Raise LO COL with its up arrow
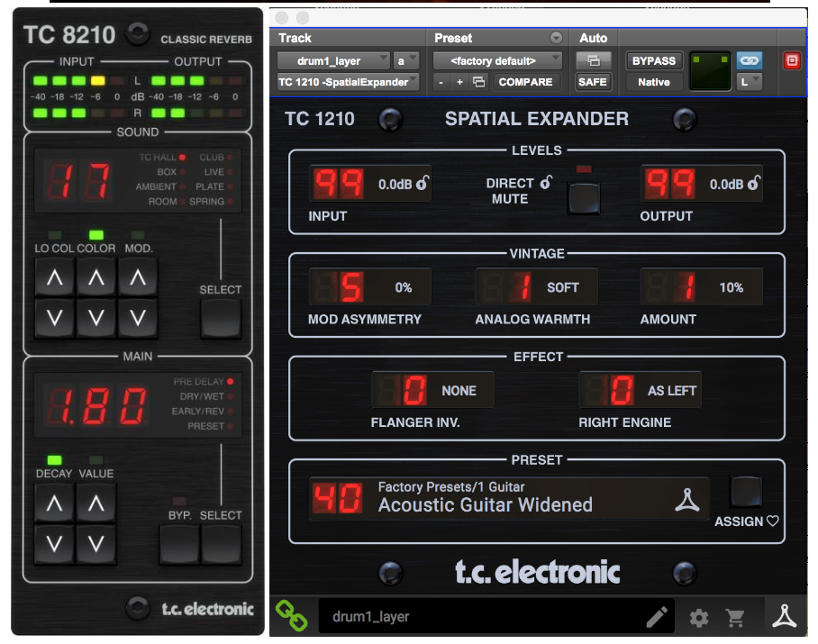This screenshot has width=818, height=644. tap(55, 278)
